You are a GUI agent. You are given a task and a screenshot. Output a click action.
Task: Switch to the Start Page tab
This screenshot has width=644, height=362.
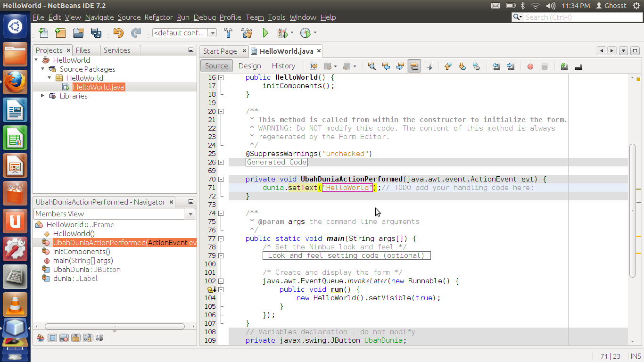[220, 51]
